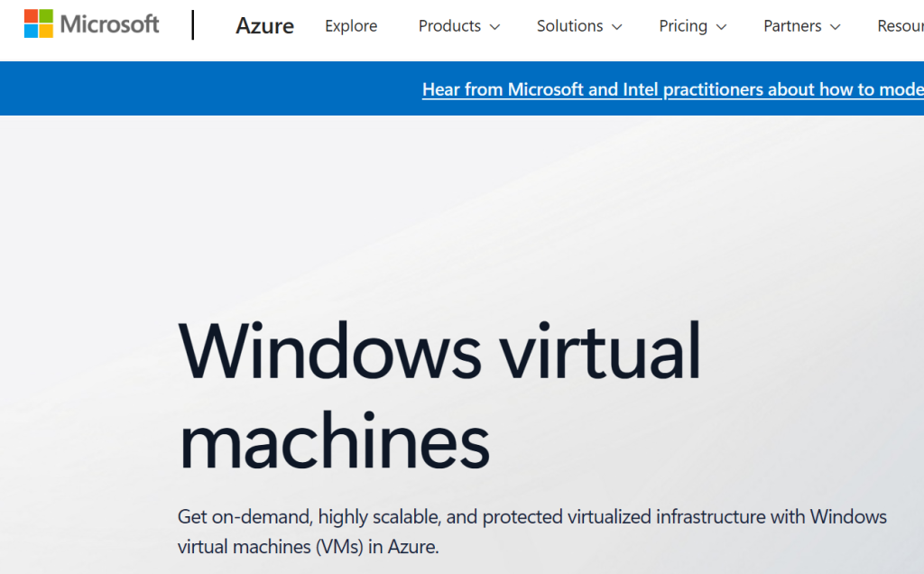Open the Explore menu item
Screen dimensions: 924x574
(x=351, y=26)
